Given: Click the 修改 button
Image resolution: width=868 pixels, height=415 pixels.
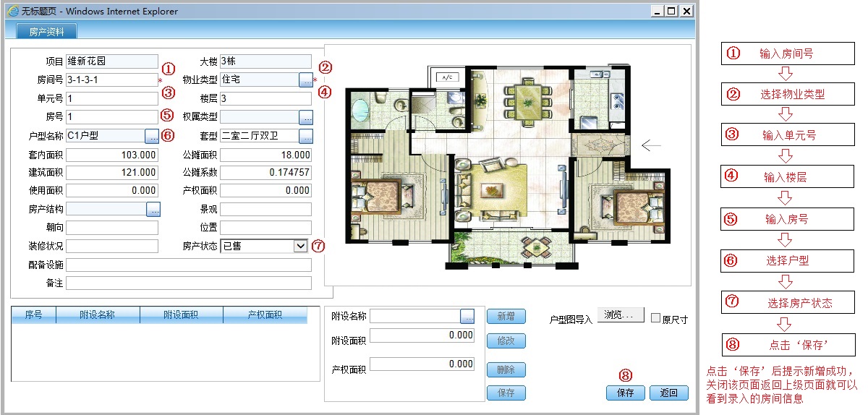Looking at the screenshot, I should pos(506,341).
